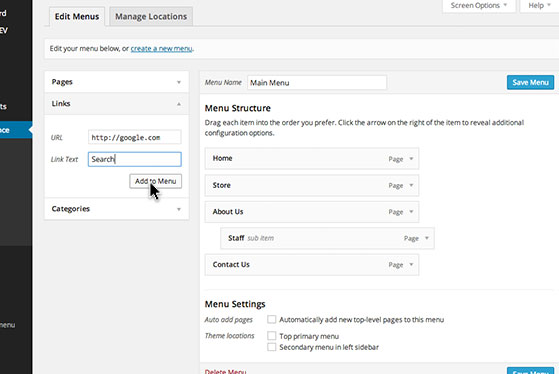
Task: Click the Menu Settings heading
Action: pyautogui.click(x=235, y=304)
